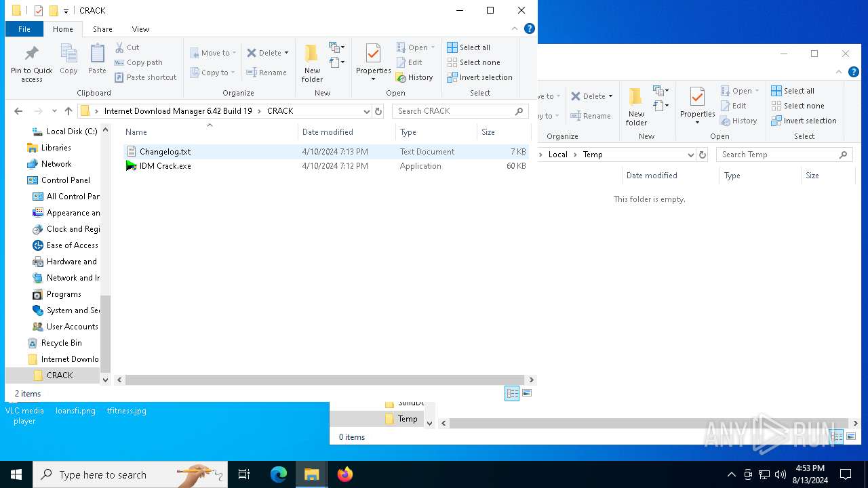
Task: Select Recycle Bin in navigation pane
Action: (x=55, y=343)
